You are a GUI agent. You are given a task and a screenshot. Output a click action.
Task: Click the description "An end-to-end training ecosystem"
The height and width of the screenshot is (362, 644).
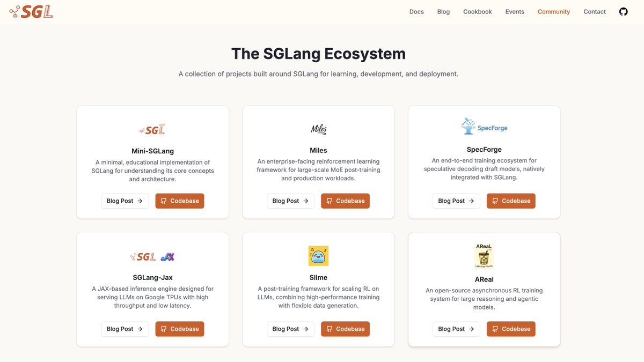[x=484, y=168]
